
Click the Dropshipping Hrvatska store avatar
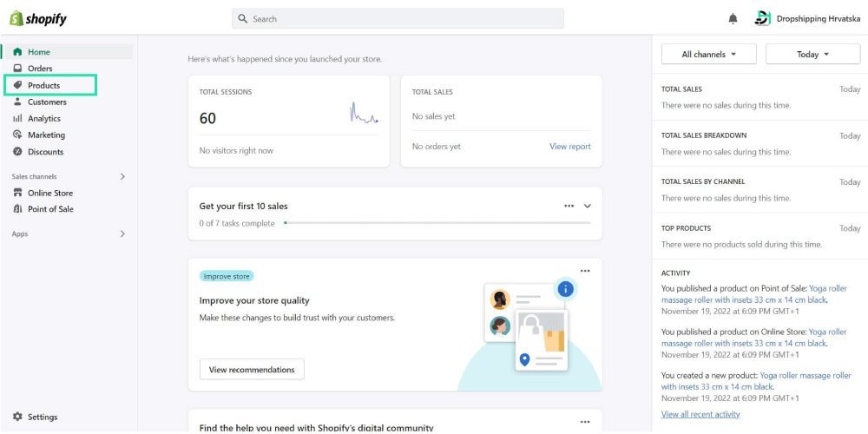pos(763,18)
